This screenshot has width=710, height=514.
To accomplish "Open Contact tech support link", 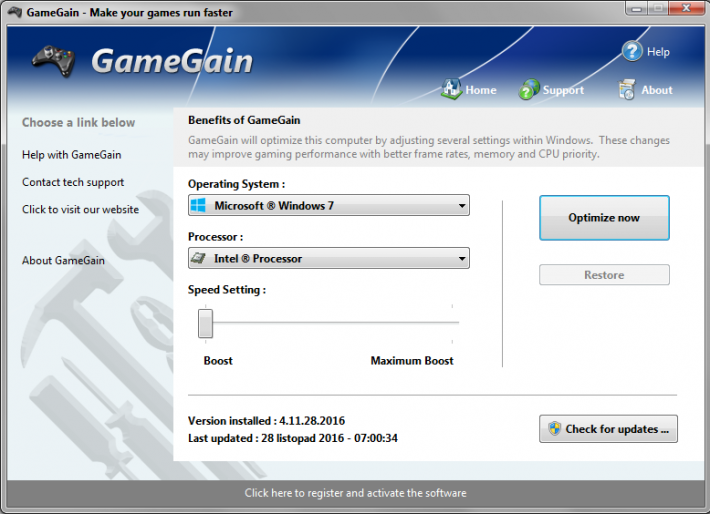I will pyautogui.click(x=73, y=182).
